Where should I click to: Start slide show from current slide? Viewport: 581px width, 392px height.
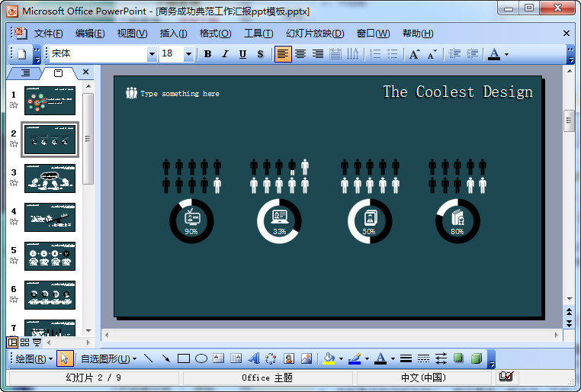pos(37,342)
